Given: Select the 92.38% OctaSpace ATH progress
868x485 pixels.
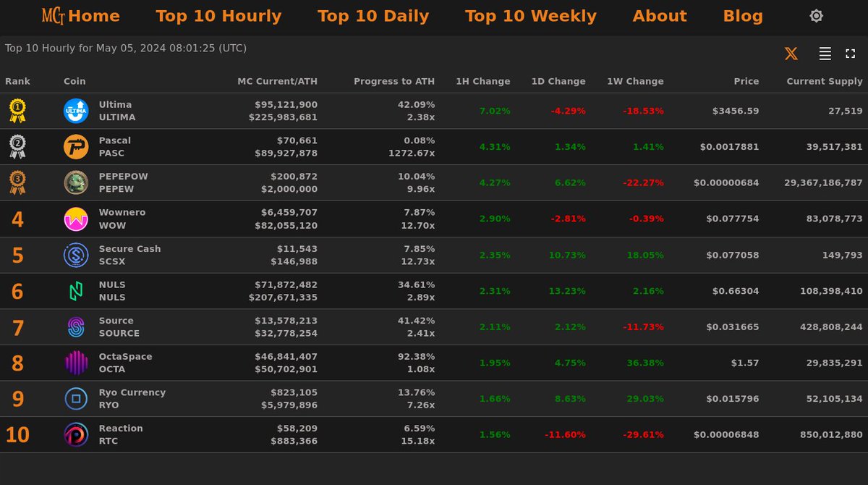Looking at the screenshot, I should click(416, 357).
